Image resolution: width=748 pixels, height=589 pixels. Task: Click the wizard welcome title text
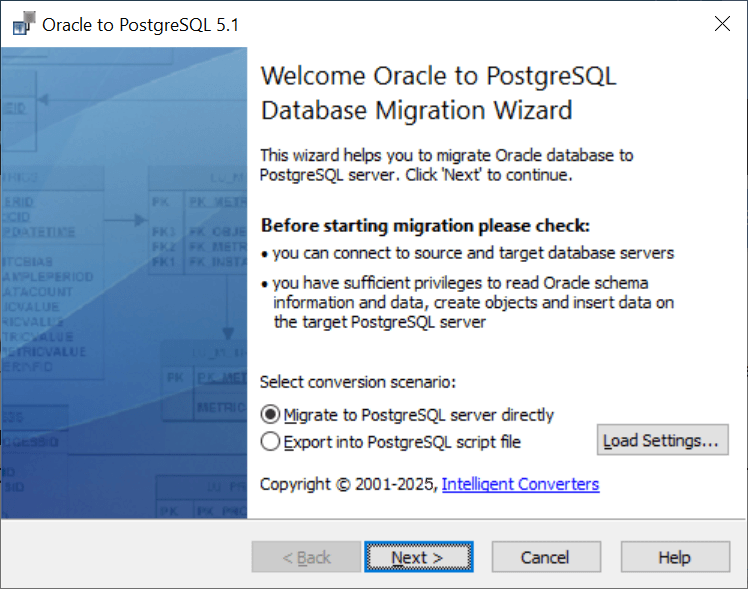pos(438,93)
